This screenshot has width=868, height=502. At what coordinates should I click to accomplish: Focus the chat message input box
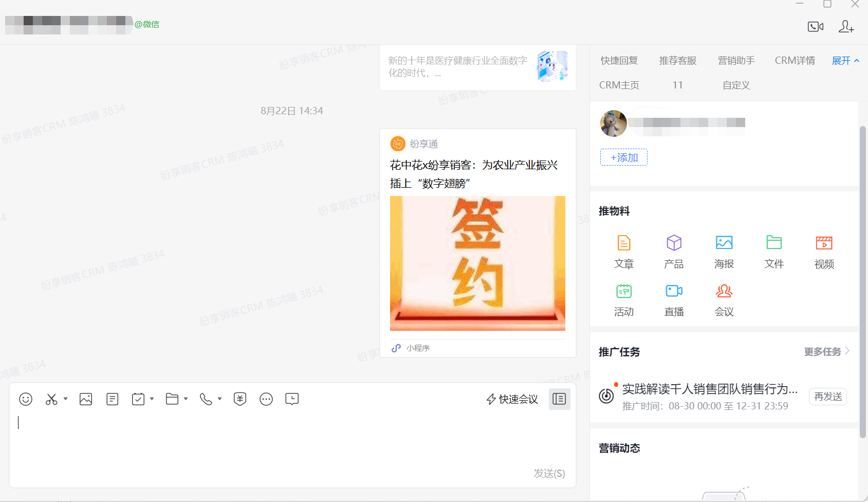tap(292, 437)
